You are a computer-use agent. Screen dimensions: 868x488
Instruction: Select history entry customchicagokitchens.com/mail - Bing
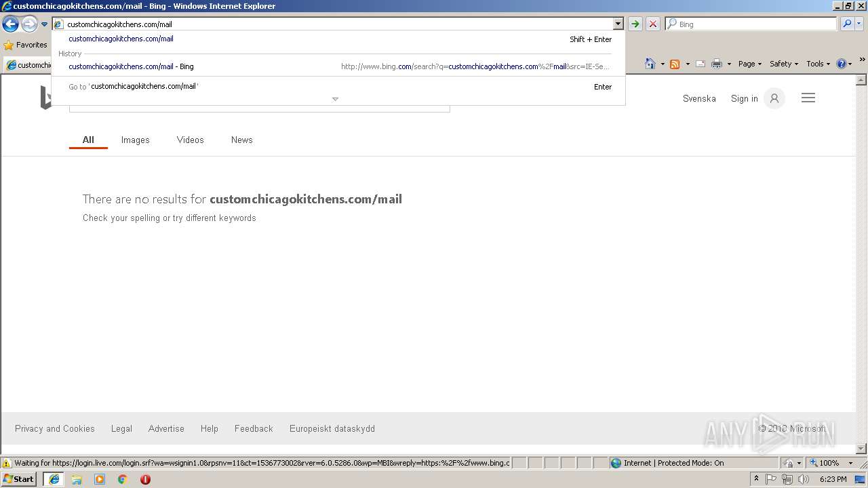click(x=338, y=66)
